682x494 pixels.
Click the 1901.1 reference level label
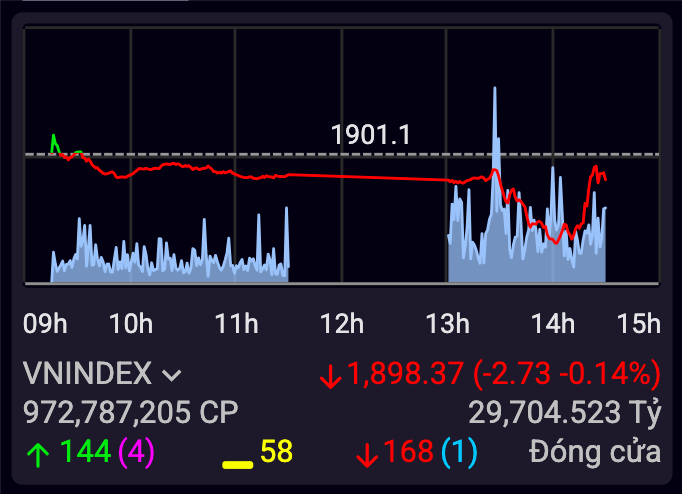(x=371, y=134)
